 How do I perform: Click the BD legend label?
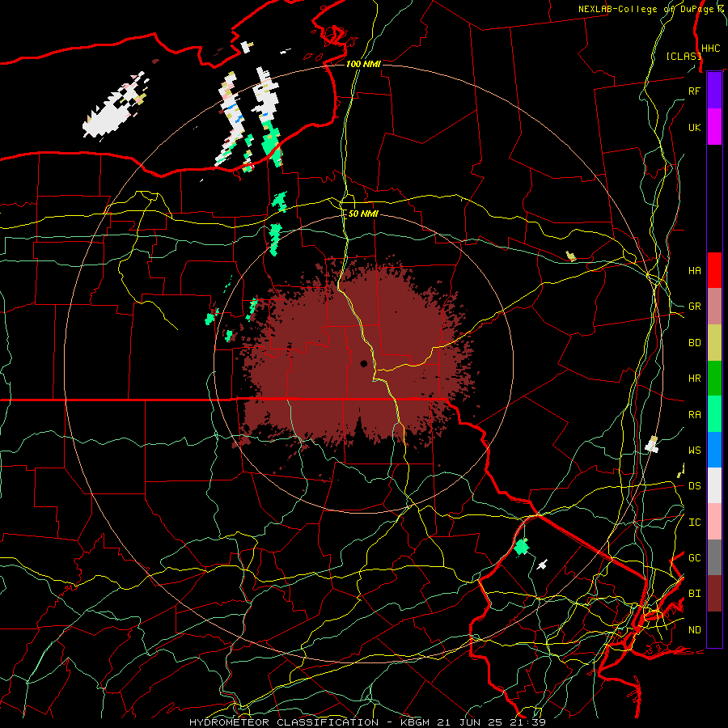coord(694,343)
